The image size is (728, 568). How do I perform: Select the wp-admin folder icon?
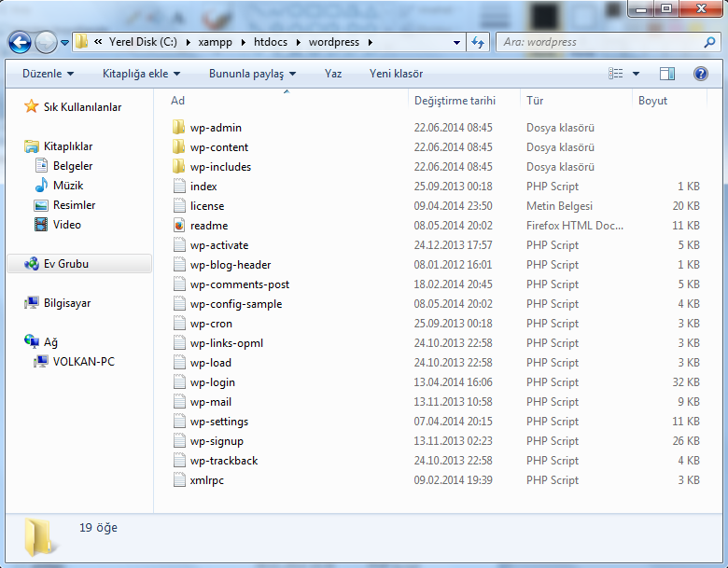coord(179,127)
